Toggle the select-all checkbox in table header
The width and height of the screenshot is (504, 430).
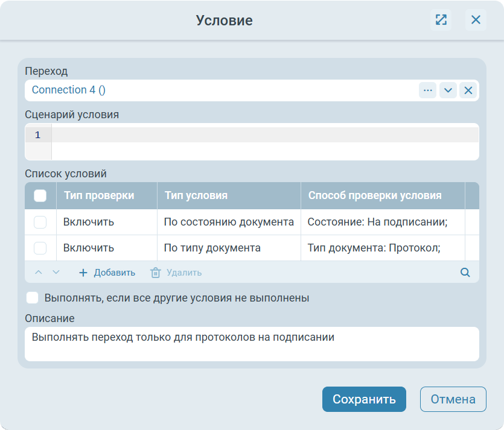tap(40, 195)
